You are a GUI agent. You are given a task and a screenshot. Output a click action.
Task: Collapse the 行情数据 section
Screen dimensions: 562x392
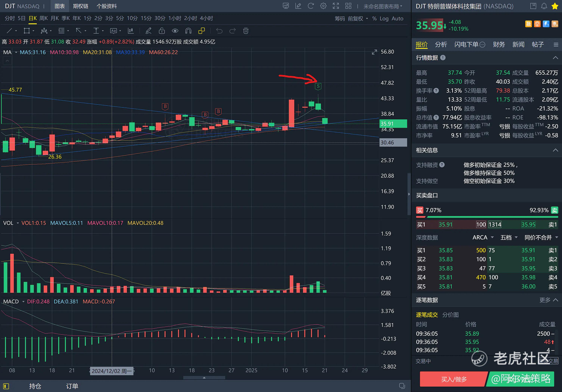[555, 58]
